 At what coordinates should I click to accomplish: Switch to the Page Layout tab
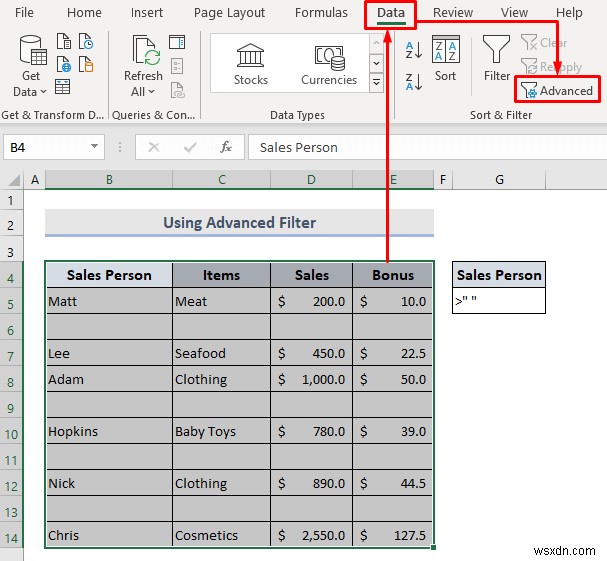point(229,13)
